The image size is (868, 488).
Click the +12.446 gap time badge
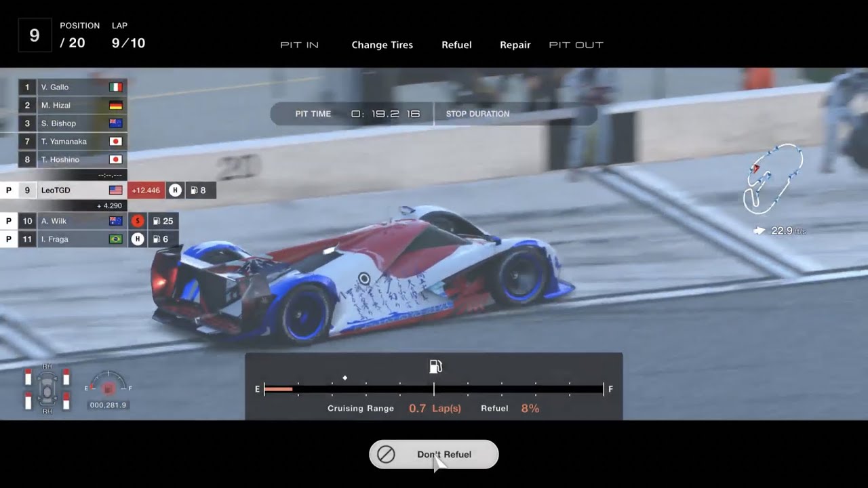tap(146, 190)
